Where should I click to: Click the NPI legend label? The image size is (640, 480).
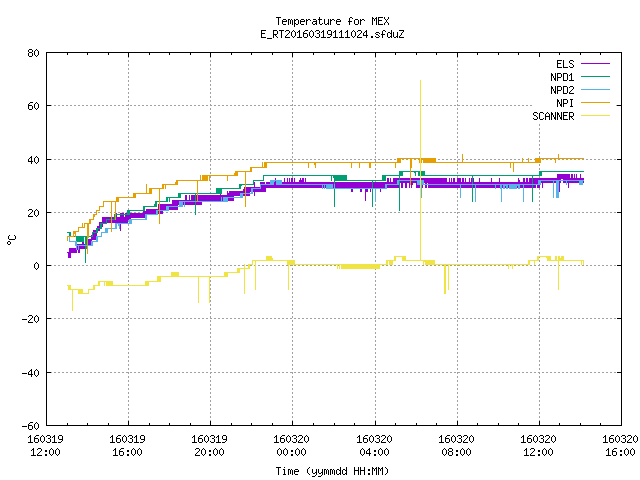point(565,103)
